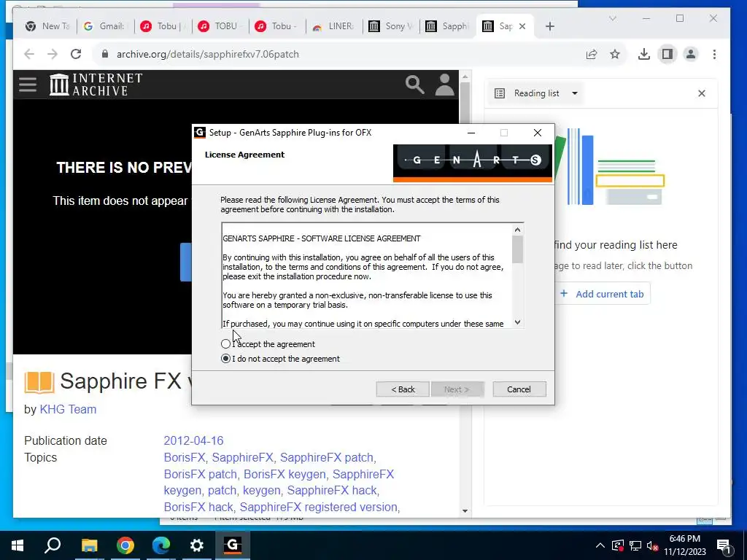The width and height of the screenshot is (747, 560).
Task: Click Chrome's forward navigation arrow
Action: click(x=53, y=54)
